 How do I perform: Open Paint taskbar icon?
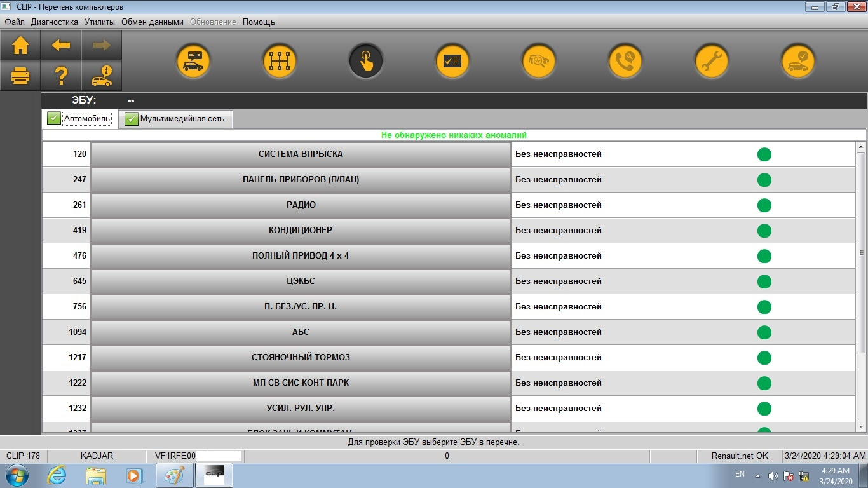(x=174, y=475)
